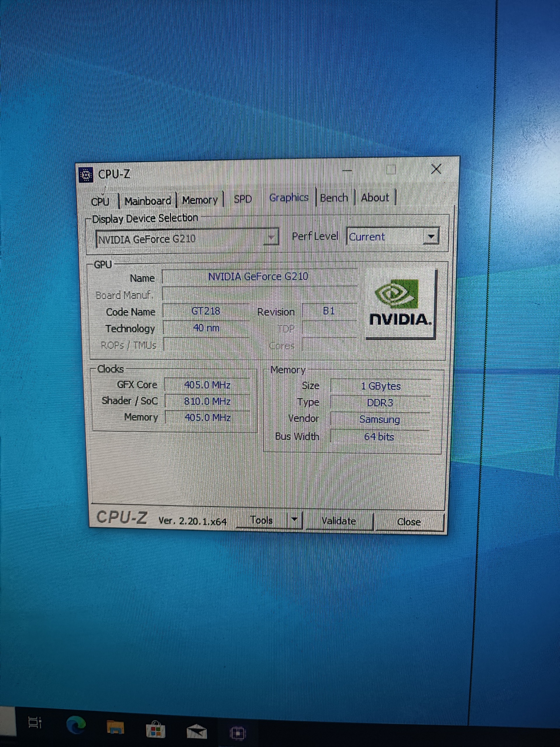
Task: Click the 'Code Name' label
Action: click(x=131, y=312)
